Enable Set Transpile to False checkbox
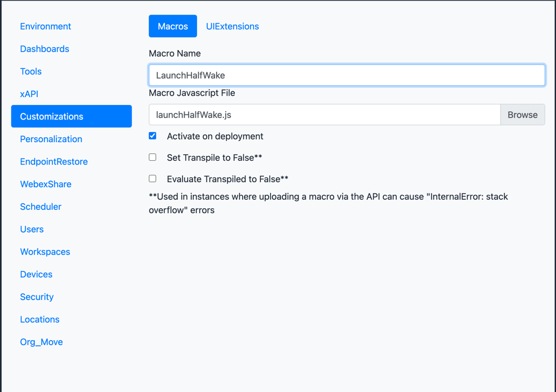 click(152, 157)
